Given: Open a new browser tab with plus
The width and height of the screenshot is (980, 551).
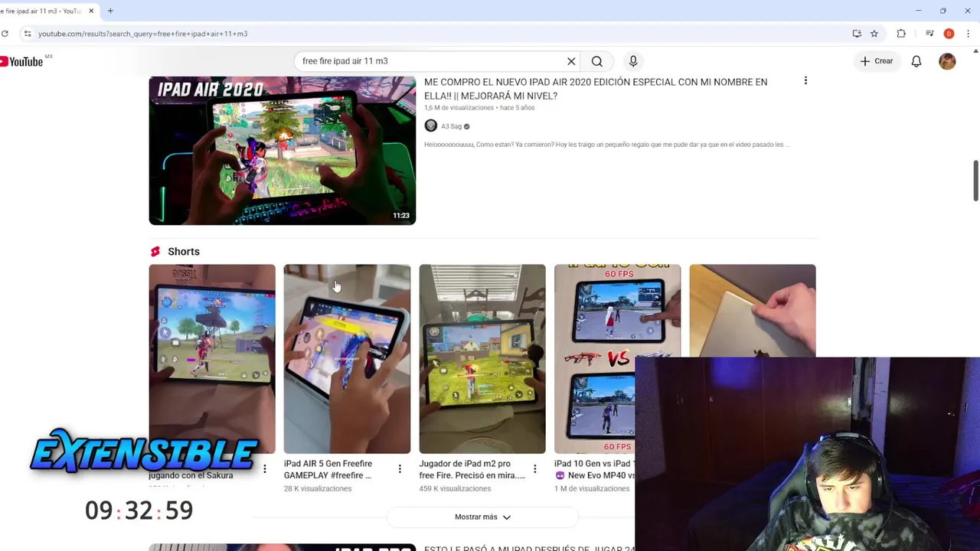Looking at the screenshot, I should coord(110,11).
